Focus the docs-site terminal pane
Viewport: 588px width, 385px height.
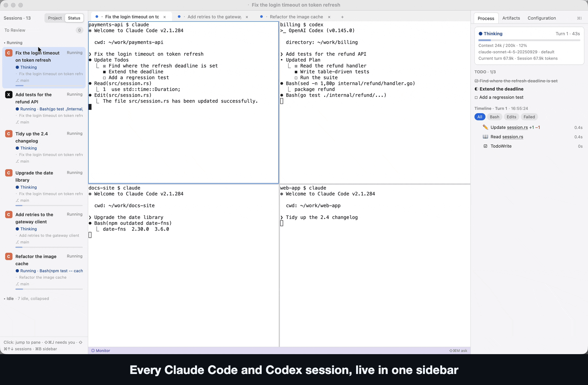(183, 266)
